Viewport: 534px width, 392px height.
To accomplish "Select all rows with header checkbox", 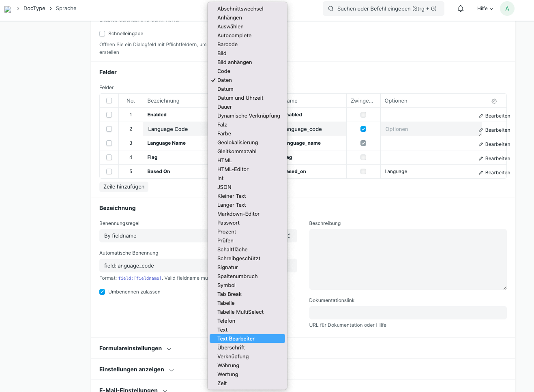I will (109, 101).
